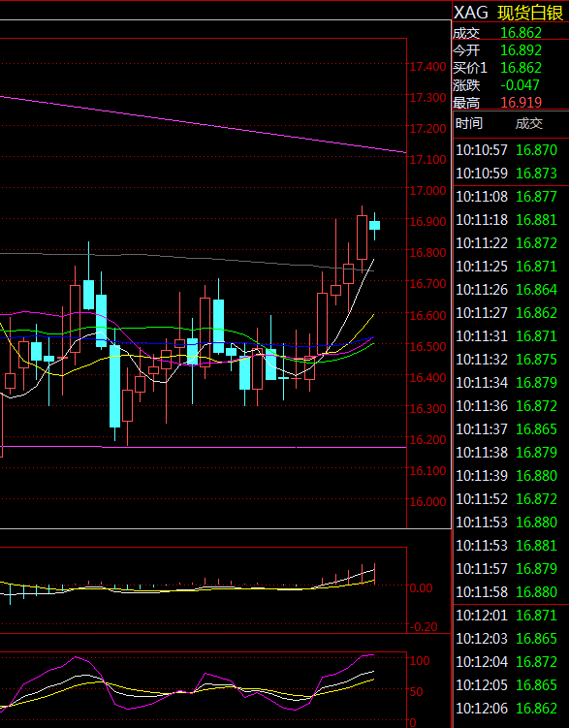
Task: Select tick row 10:12:05
Action: [x=511, y=685]
